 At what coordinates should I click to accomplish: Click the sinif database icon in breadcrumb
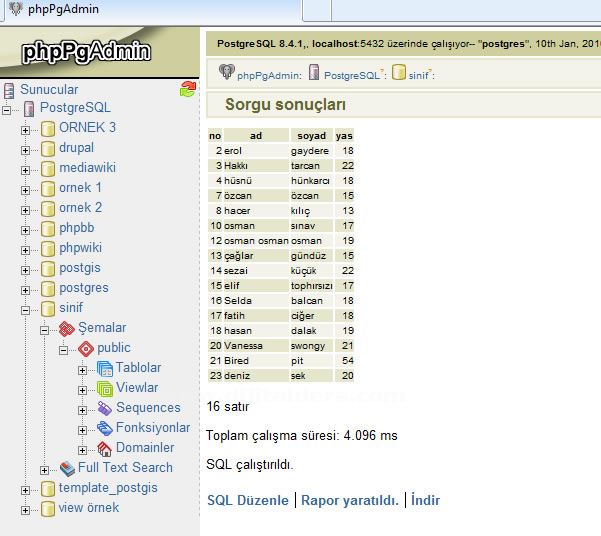point(399,72)
